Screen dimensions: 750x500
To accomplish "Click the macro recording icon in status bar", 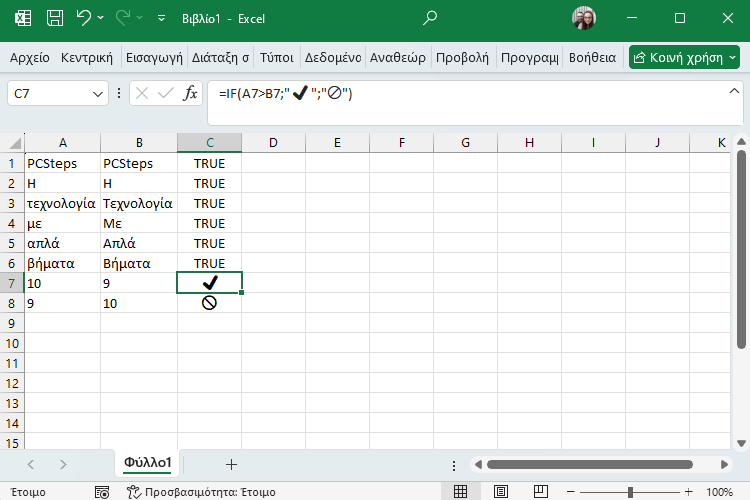I will [102, 492].
